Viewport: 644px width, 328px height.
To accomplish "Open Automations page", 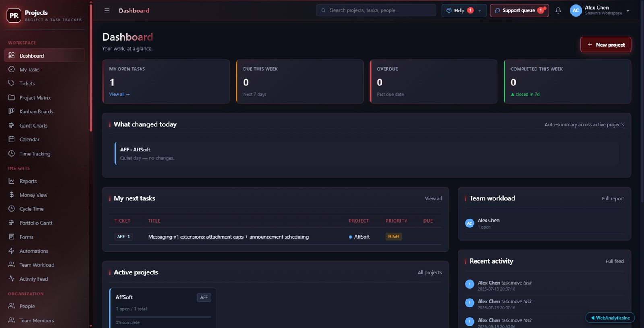I will pos(44,251).
